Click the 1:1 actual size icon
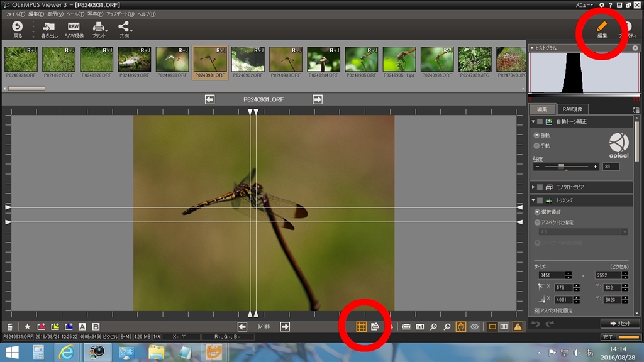The height and width of the screenshot is (362, 644). coord(419,327)
